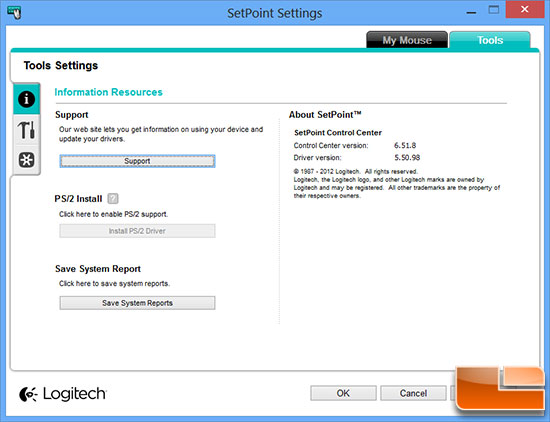Click the Information Resources heading
Image resolution: width=550 pixels, height=422 pixels.
tap(108, 92)
